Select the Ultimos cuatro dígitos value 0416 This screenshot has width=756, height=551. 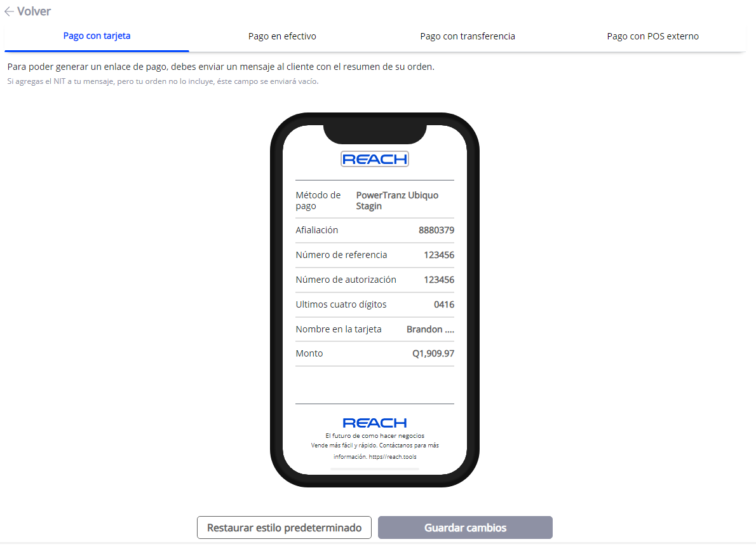coord(443,304)
